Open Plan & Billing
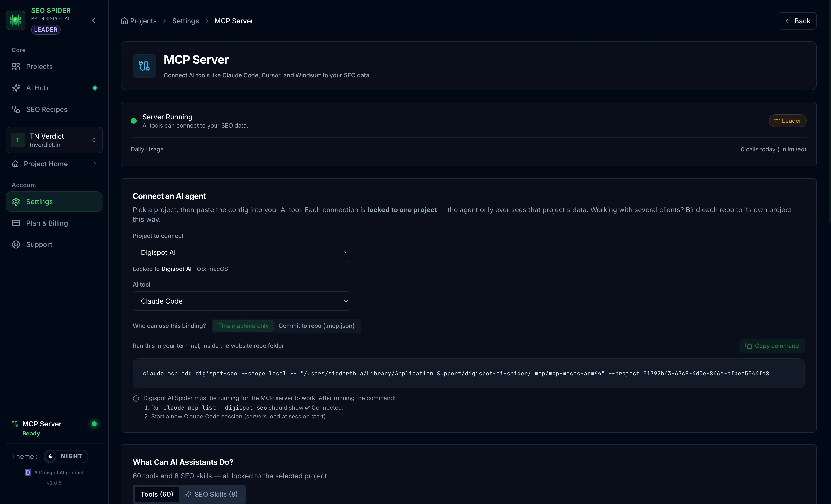Viewport: 831px width, 504px height. [x=54, y=223]
